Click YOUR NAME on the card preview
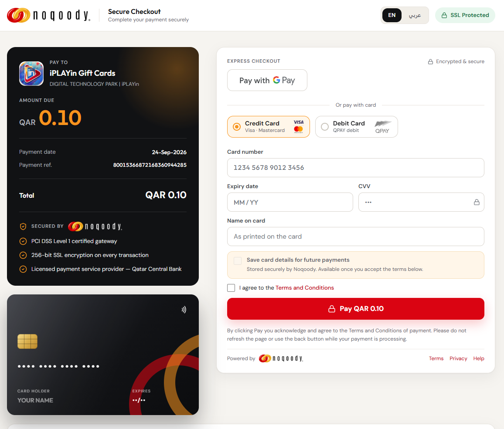 pyautogui.click(x=35, y=400)
